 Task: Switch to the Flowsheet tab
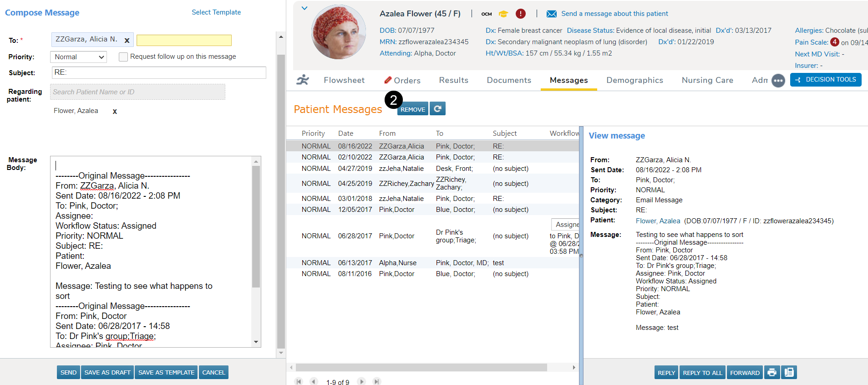click(344, 80)
